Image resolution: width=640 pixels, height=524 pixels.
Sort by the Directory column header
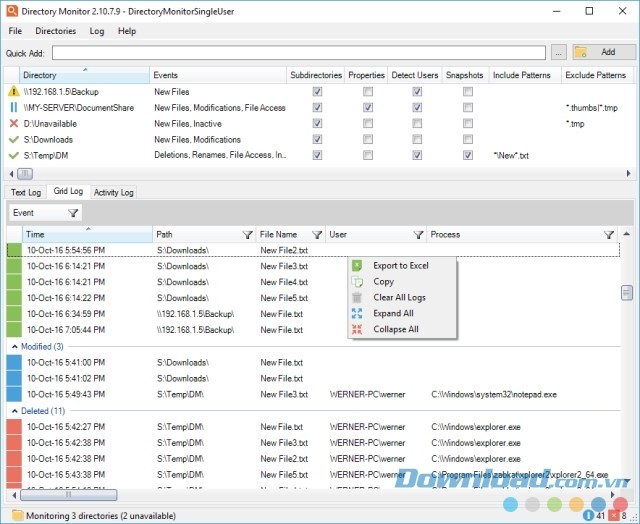(x=84, y=75)
